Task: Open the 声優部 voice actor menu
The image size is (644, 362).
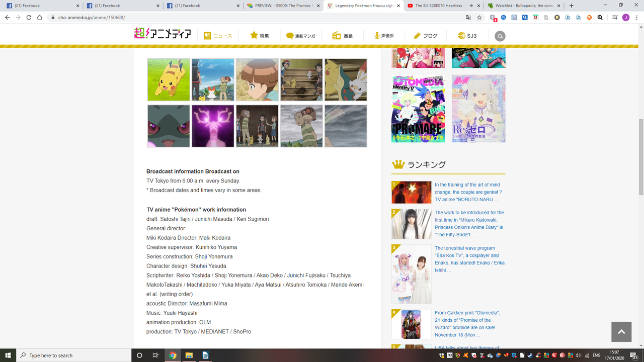Action: click(x=384, y=36)
